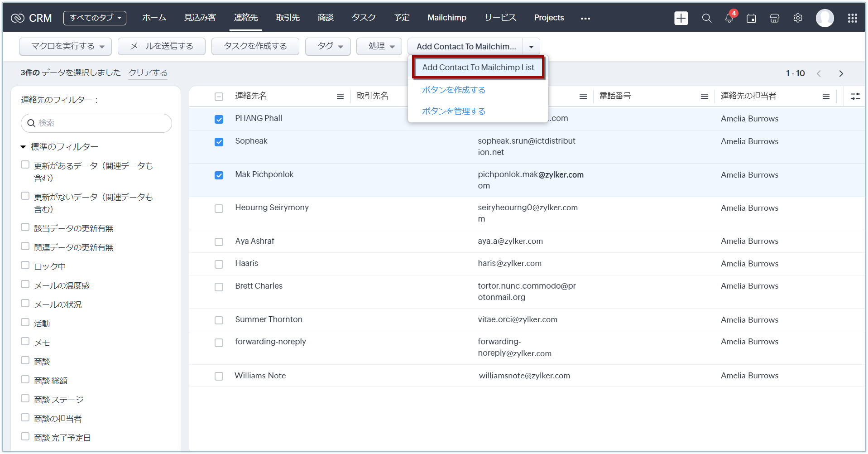Image resolution: width=868 pixels, height=454 pixels.
Task: Click the ボタンを管理する link
Action: [454, 111]
